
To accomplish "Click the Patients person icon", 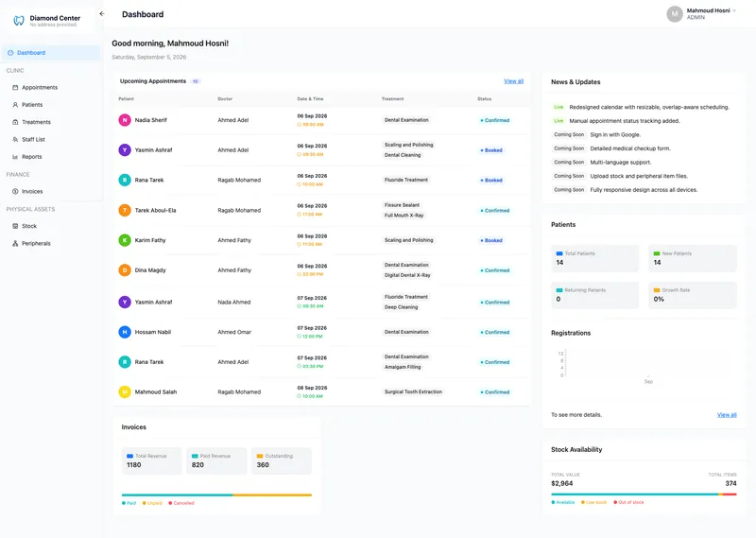I will 15,105.
